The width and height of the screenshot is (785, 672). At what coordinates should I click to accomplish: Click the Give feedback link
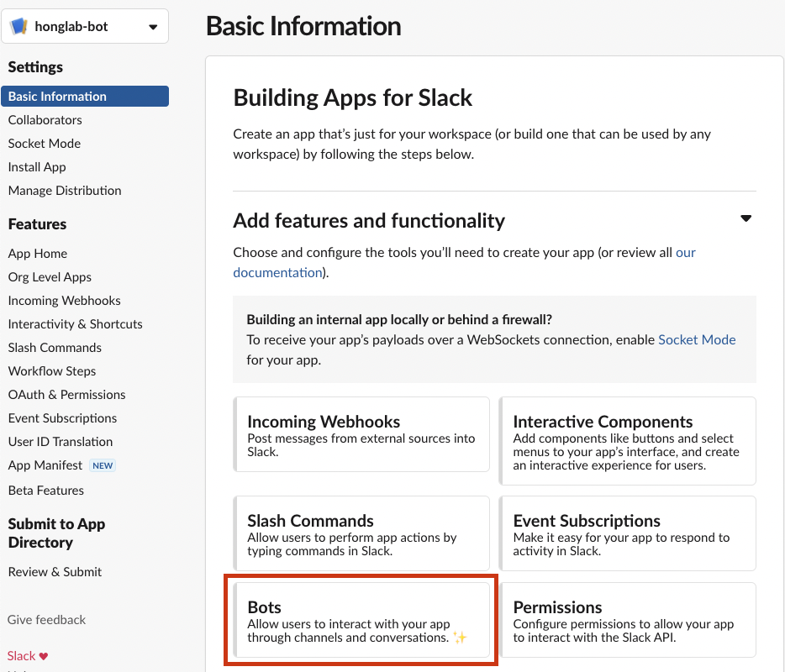click(46, 620)
